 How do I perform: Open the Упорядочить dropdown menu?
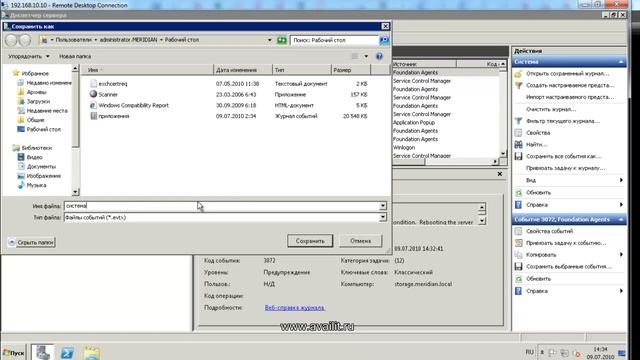click(29, 56)
